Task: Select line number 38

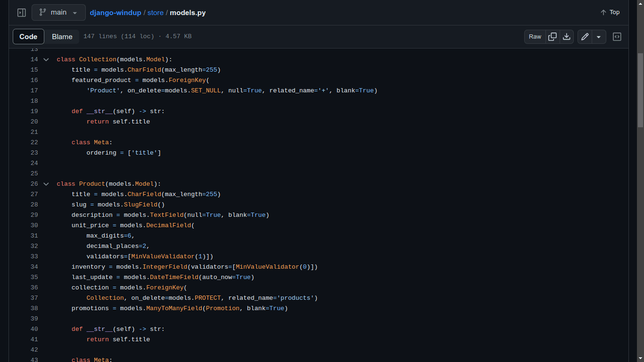Action: click(x=34, y=308)
